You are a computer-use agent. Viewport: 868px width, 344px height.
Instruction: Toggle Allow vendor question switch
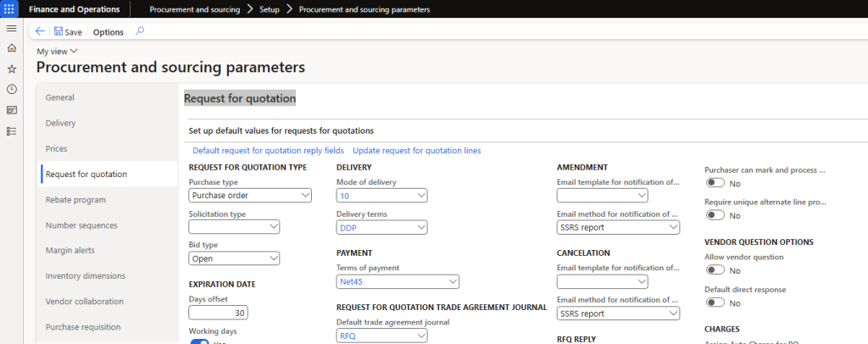pos(715,270)
